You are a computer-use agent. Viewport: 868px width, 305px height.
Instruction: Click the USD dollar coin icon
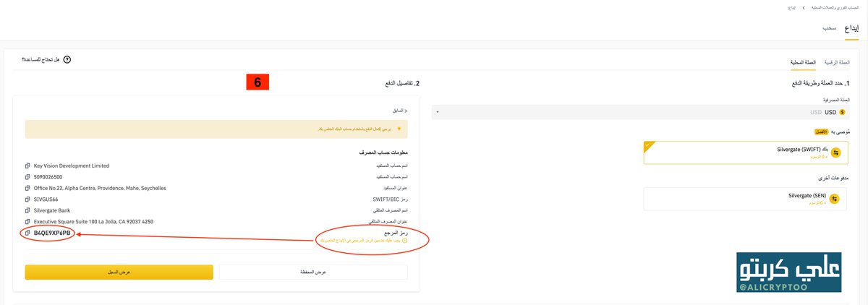(x=842, y=112)
